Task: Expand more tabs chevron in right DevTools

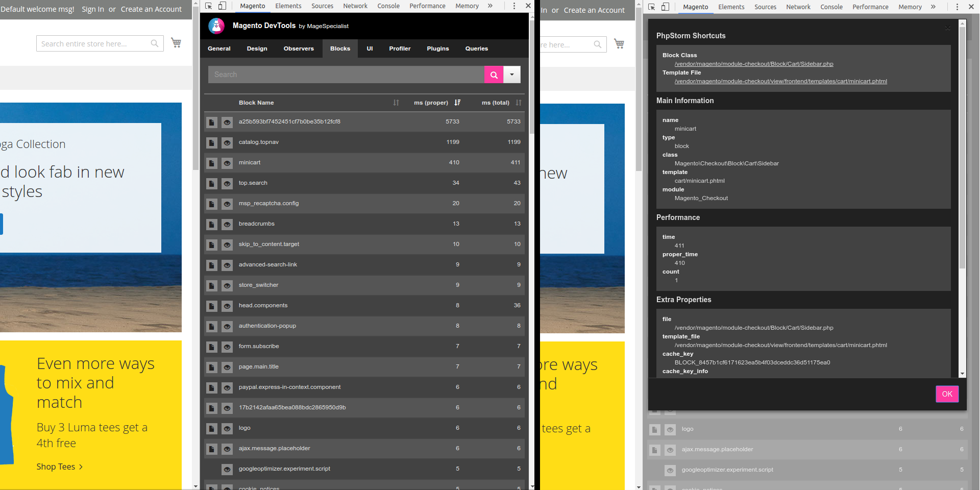Action: (933, 7)
